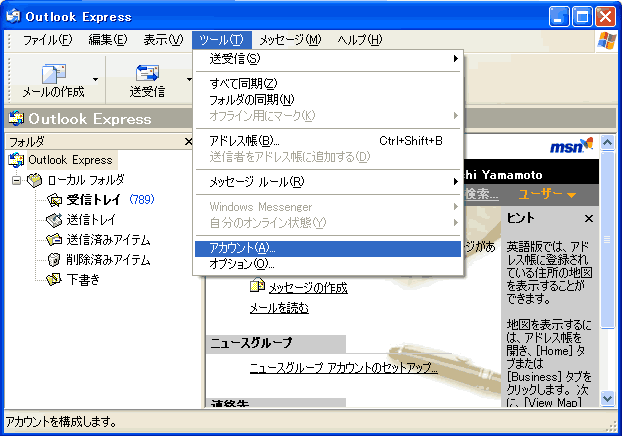Select ローカル フォルダ in the folder tree
The height and width of the screenshot is (436, 622).
click(x=86, y=181)
